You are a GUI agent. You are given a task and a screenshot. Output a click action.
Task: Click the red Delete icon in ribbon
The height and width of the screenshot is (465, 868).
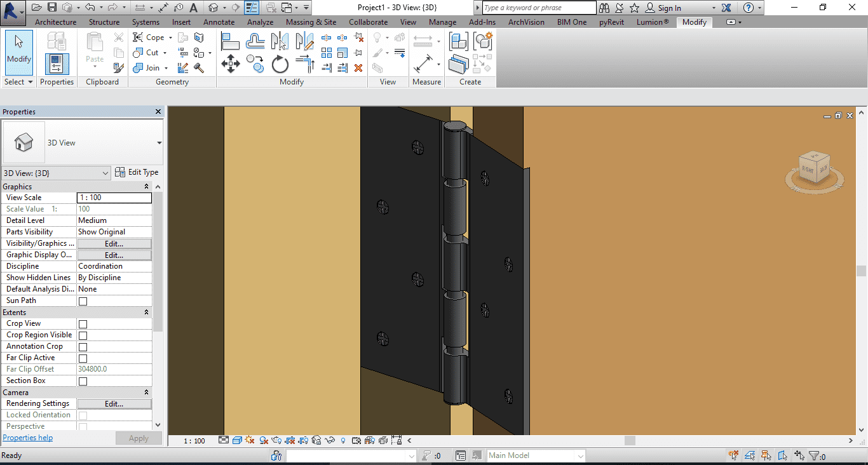[358, 68]
